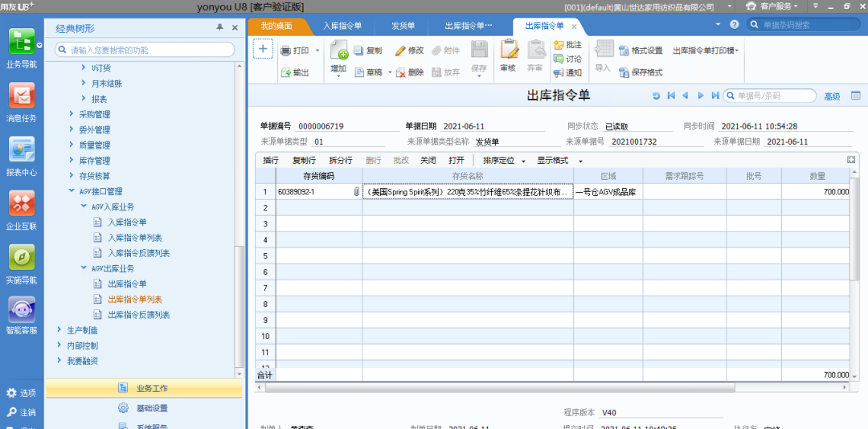868x429 pixels.
Task: Maximize the grid with corner expand icon
Action: click(851, 159)
